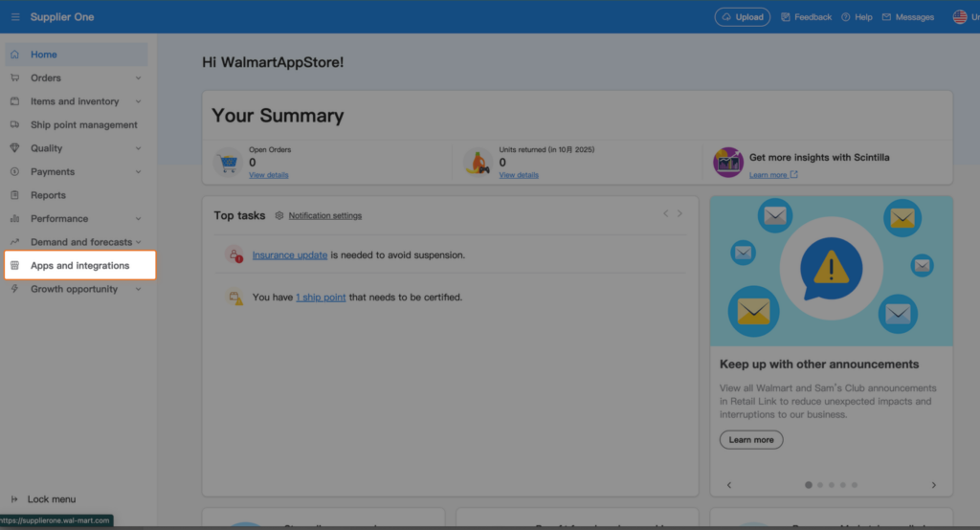Click the Messages envelope icon

pos(886,17)
